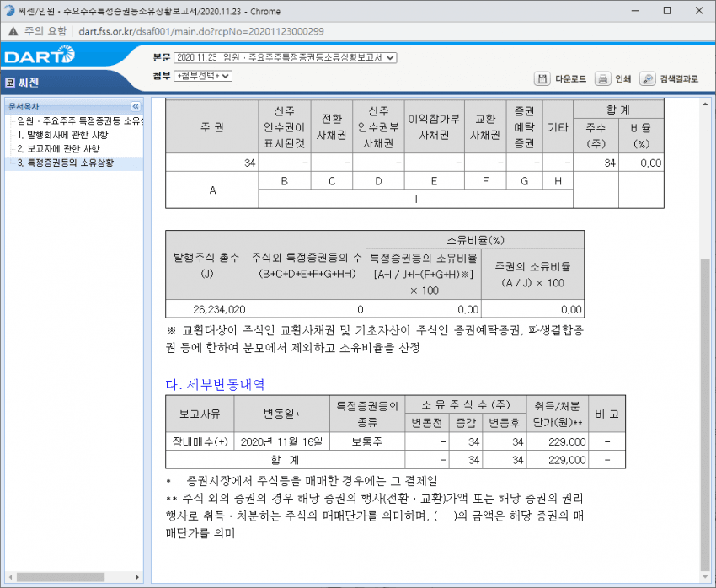Viewport: 716px width, 588px height.
Task: Click the 다운로드 button label
Action: pyautogui.click(x=570, y=79)
